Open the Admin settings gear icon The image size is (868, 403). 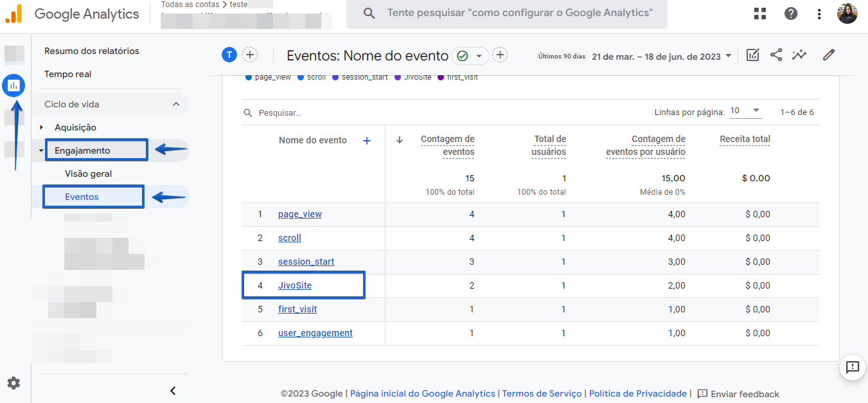(x=13, y=383)
